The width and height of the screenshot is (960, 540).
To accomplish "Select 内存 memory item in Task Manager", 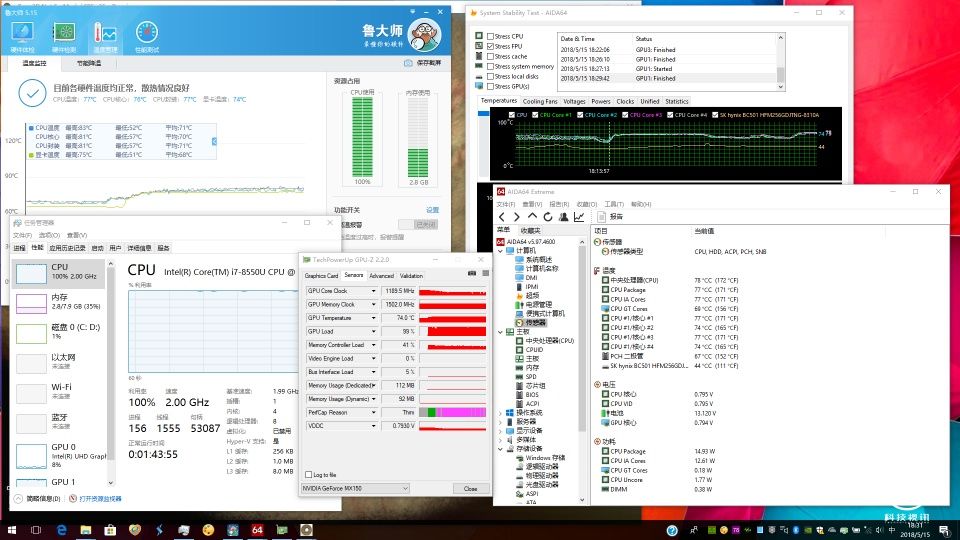I will (59, 302).
